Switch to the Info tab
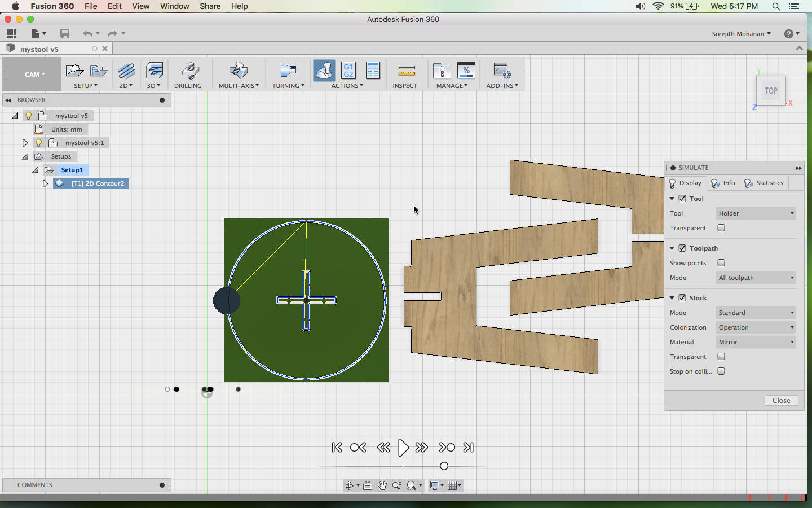 [x=723, y=183]
